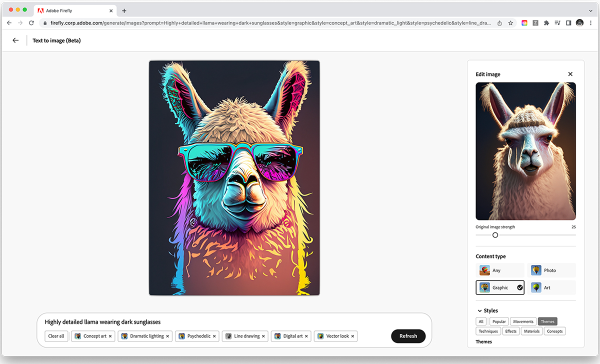Collapse the Styles section
The image size is (600, 364).
(x=480, y=310)
